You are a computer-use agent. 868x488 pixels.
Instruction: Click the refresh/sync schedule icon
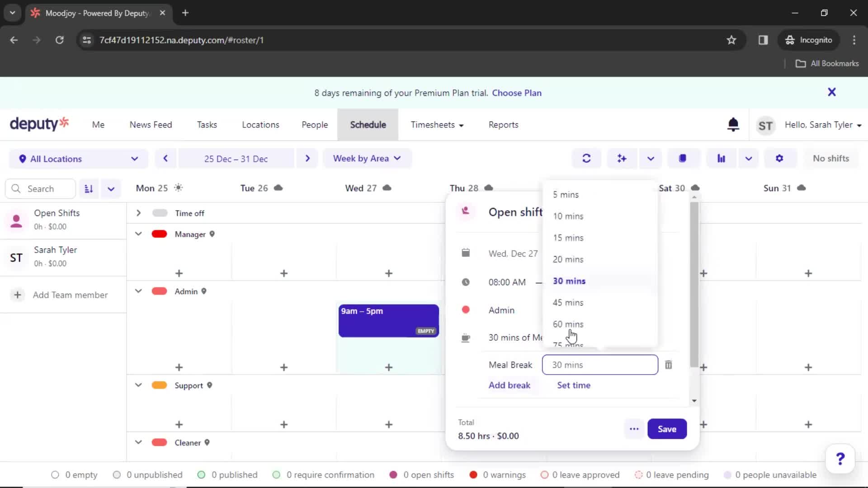587,159
